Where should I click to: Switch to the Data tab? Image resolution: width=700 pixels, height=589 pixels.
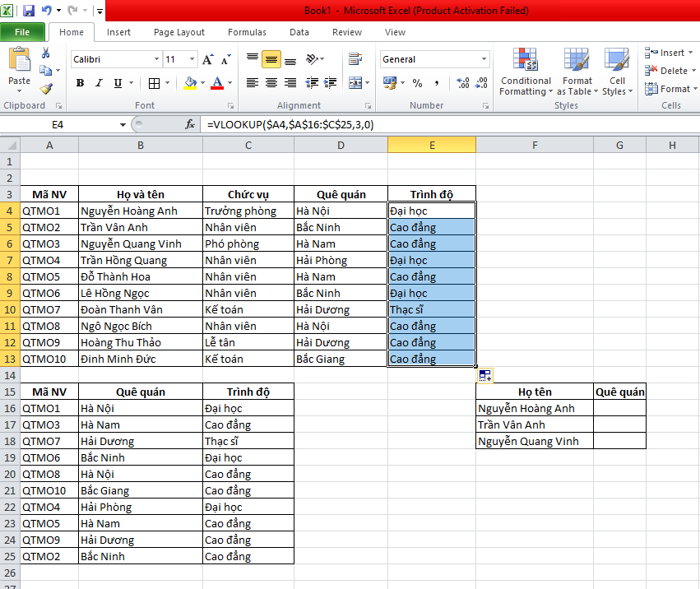tap(299, 32)
